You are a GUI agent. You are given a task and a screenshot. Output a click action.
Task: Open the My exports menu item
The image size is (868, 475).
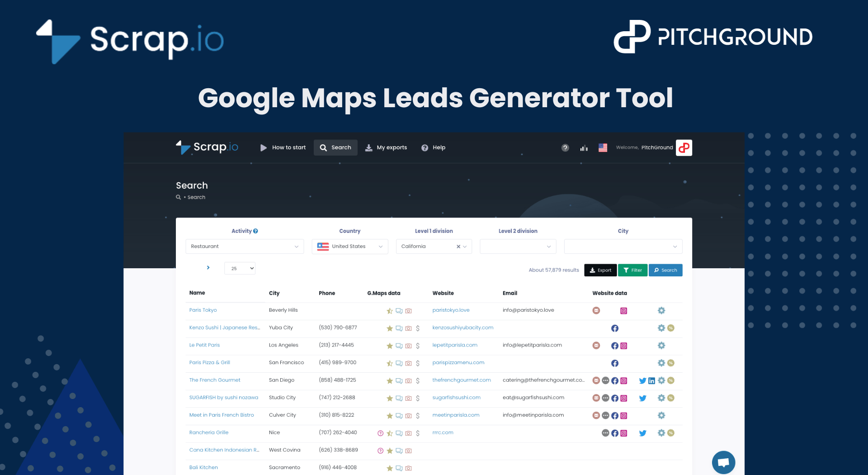386,148
